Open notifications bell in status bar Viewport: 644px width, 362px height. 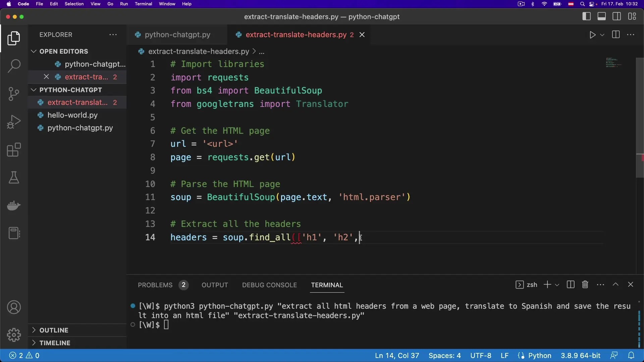(631, 356)
